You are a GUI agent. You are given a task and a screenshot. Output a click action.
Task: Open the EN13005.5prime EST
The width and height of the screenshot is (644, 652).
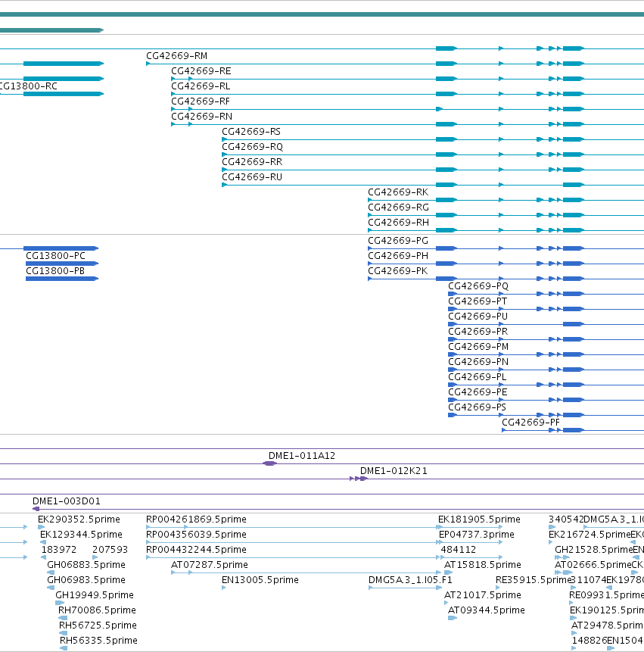point(260,579)
